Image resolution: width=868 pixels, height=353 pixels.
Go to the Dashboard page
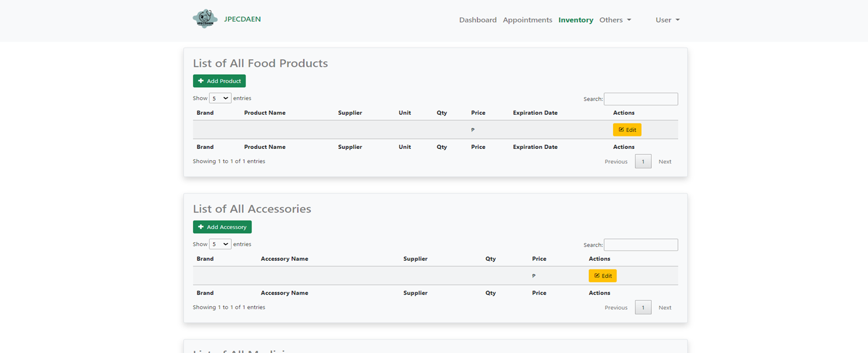click(478, 20)
